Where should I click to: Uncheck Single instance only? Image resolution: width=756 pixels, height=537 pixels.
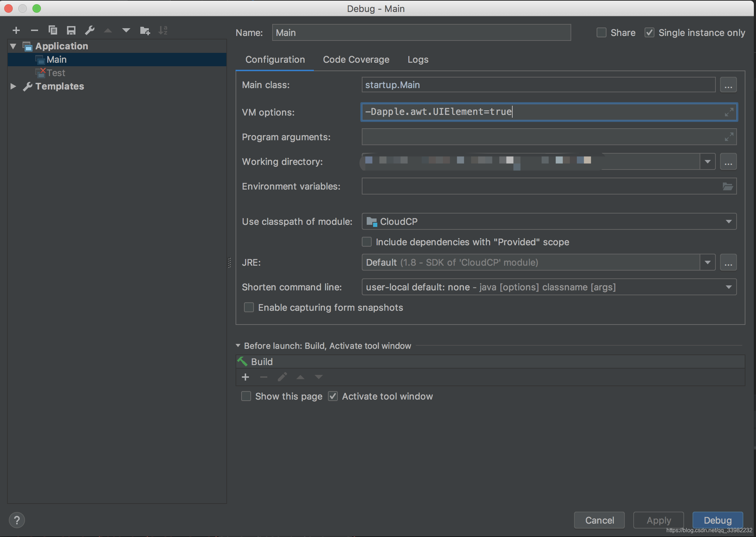[x=650, y=33]
